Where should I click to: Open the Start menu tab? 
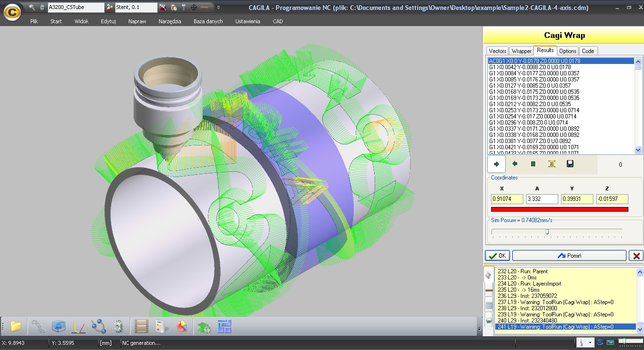click(56, 21)
